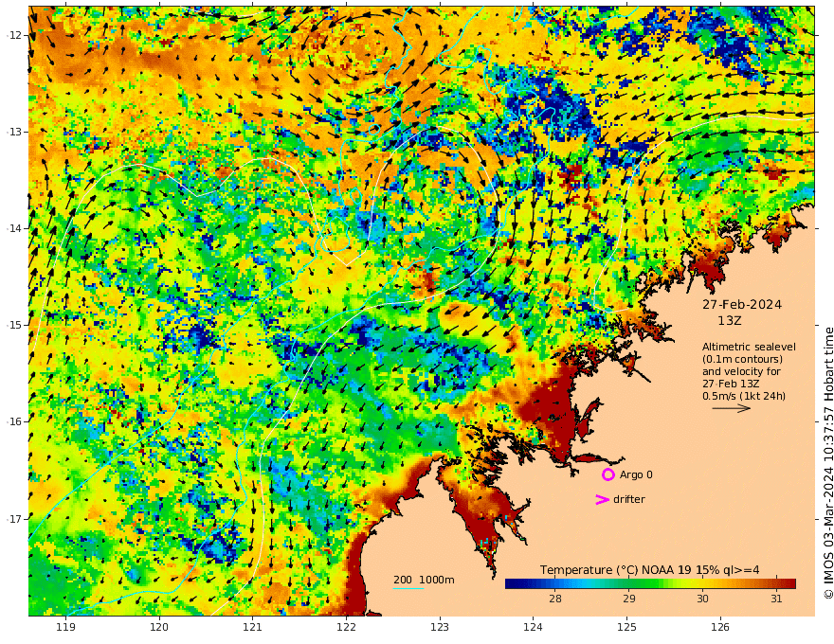Click the '27 Feb 13Z' legend line
Screen dimensions: 834x644
(731, 384)
